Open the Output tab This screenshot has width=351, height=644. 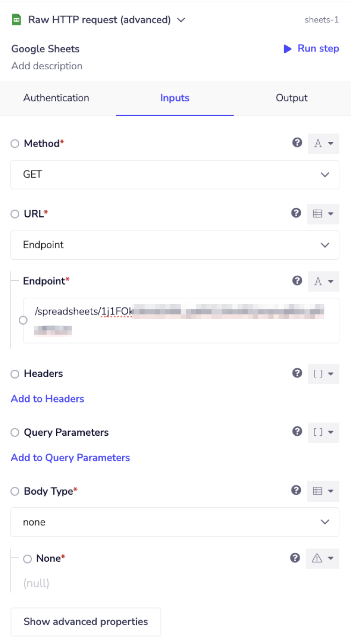pos(291,98)
